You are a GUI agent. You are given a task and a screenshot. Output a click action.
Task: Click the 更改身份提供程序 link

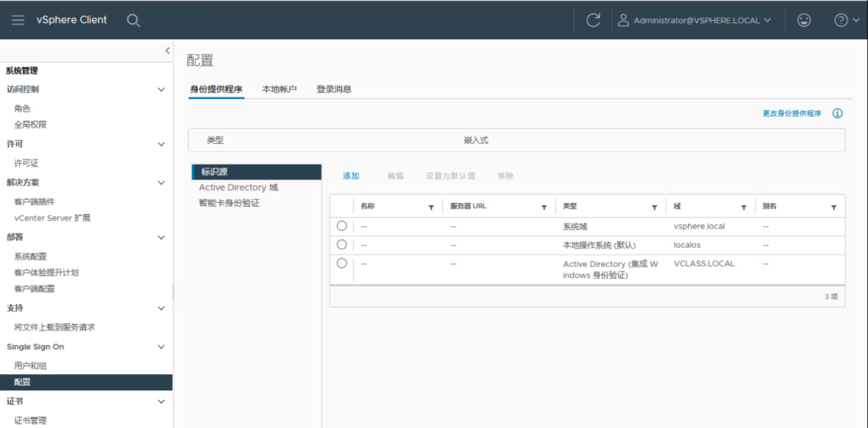coord(792,113)
